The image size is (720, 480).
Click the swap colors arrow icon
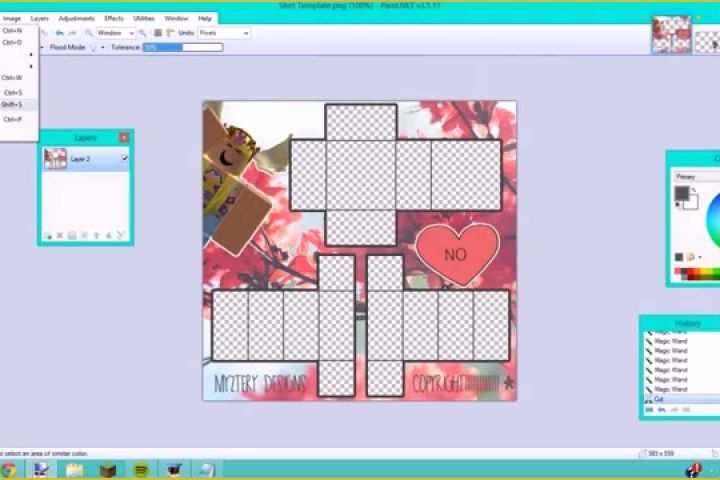coord(693,189)
